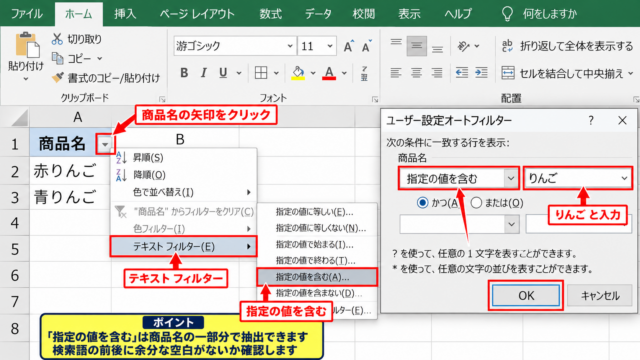Screen dimensions: 640x360
Task: Open the Fill Color dropdown arrow
Action: click(x=313, y=73)
